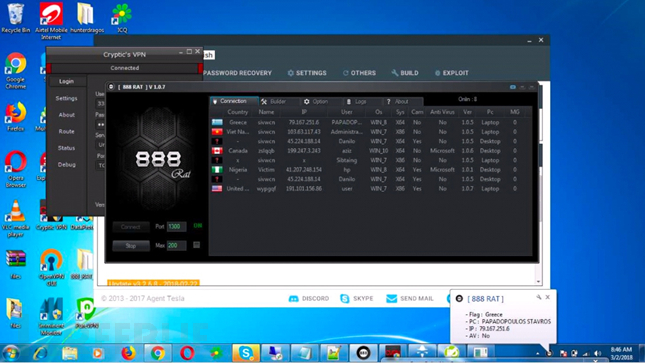Click the Port input field
The image size is (645, 363).
176,226
